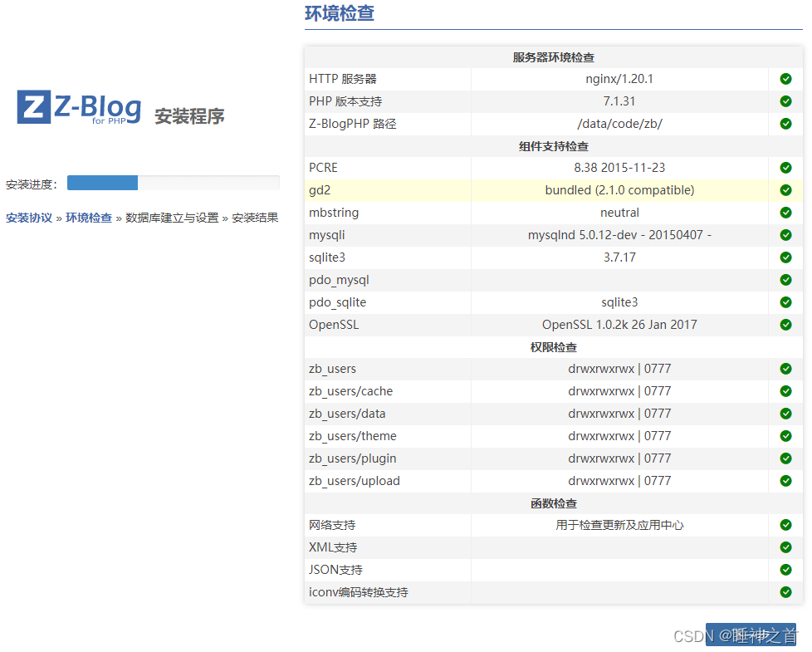The width and height of the screenshot is (812, 652).
Task: Click the green check for zb_users/plugin
Action: (x=785, y=458)
